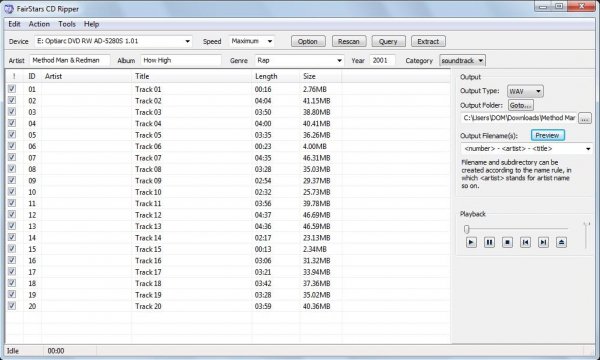Screen dimensions: 600x360
Task: Open the Device drive dropdown
Action: point(188,41)
